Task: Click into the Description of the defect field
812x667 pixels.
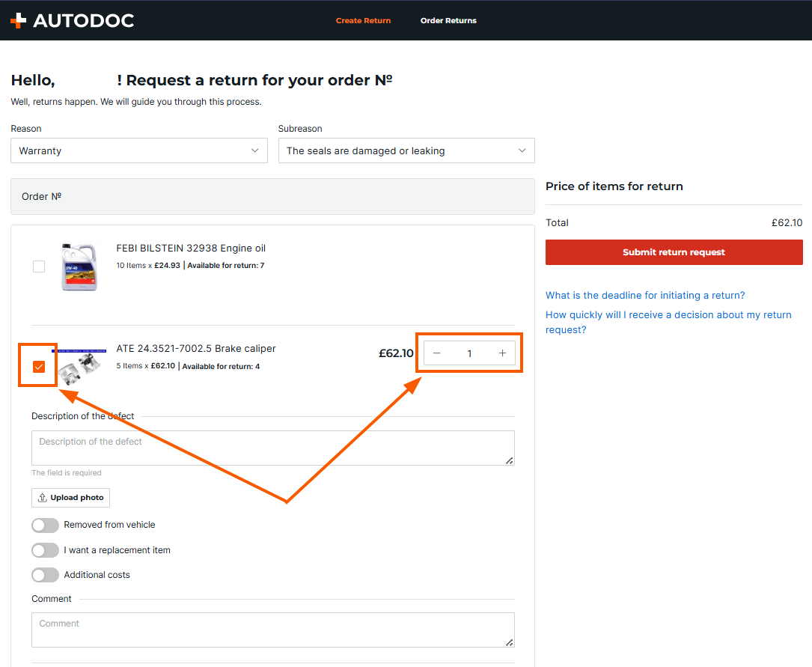Action: 272,448
